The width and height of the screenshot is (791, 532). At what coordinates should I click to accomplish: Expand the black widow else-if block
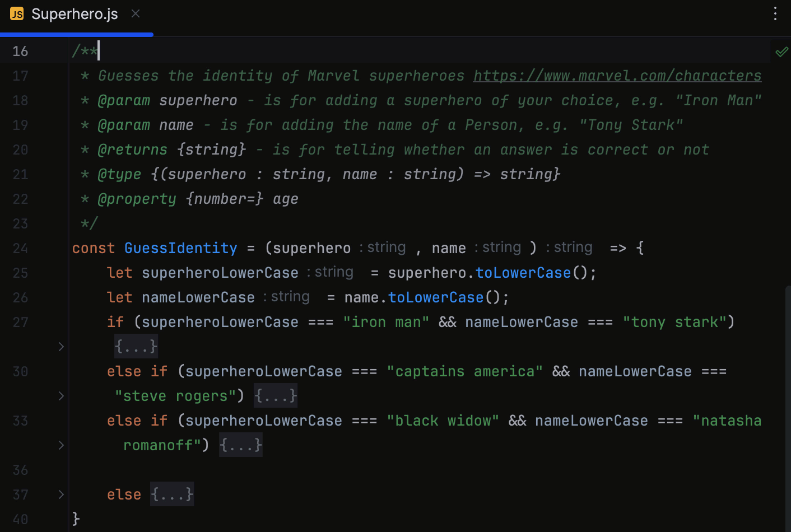(x=61, y=445)
